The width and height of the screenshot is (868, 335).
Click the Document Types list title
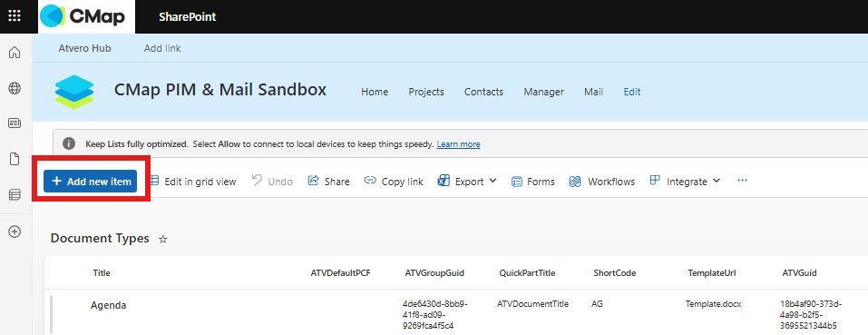coord(100,238)
